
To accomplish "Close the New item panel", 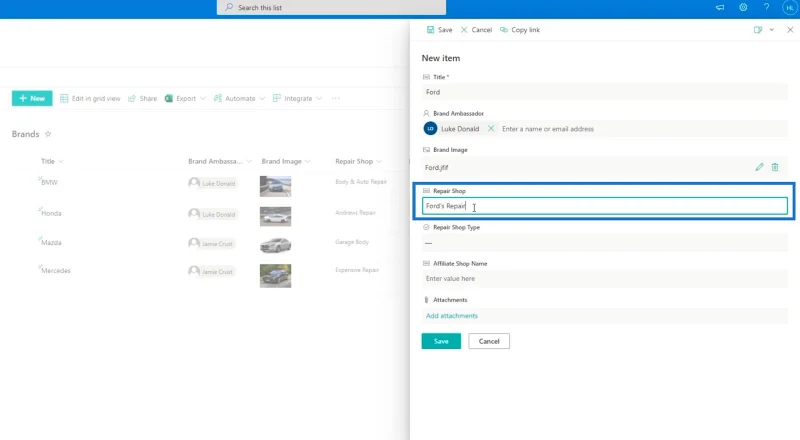I will tap(790, 30).
